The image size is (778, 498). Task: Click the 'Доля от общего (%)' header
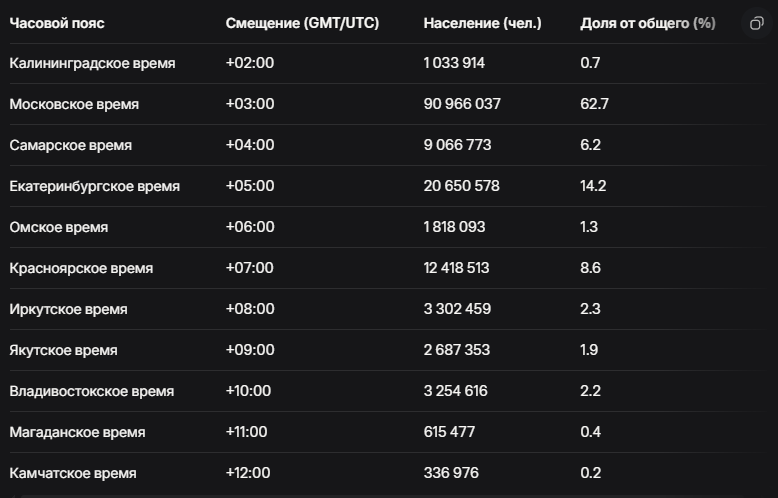coord(647,23)
